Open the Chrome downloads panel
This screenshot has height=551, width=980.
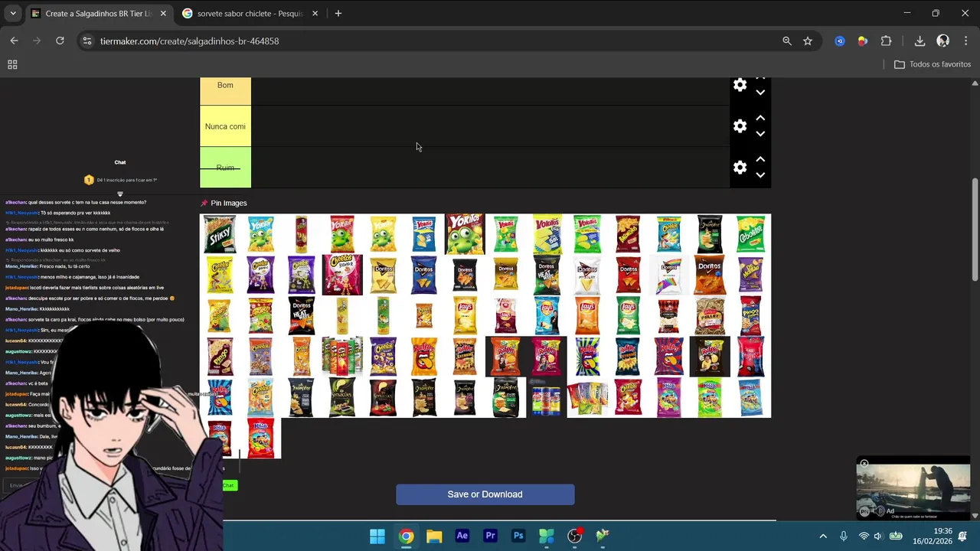(x=920, y=41)
